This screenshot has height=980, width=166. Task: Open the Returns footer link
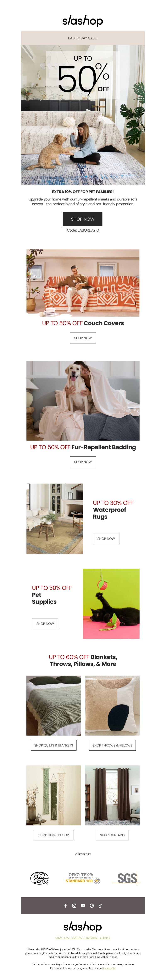92,938
